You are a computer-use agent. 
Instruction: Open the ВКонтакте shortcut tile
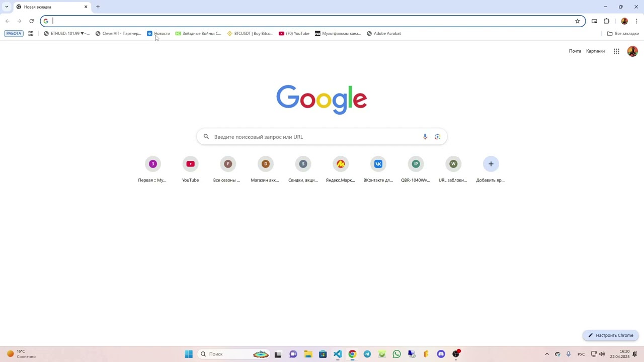pos(378,169)
